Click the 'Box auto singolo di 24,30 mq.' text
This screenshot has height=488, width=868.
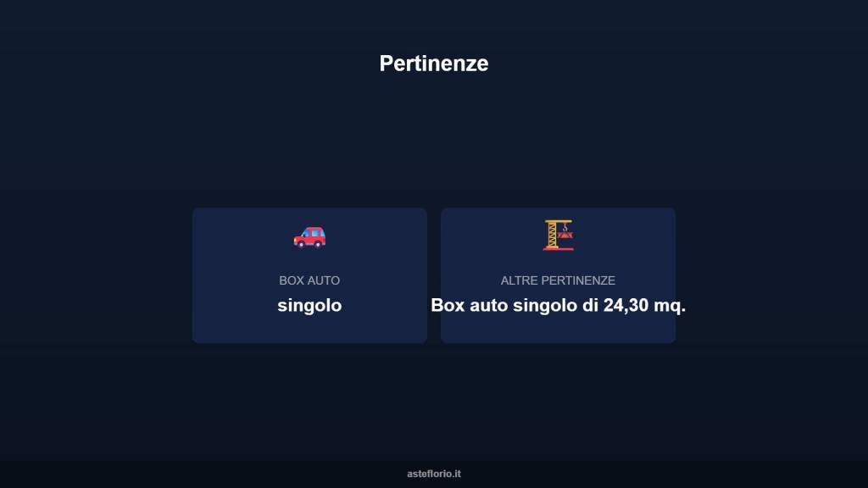(558, 306)
